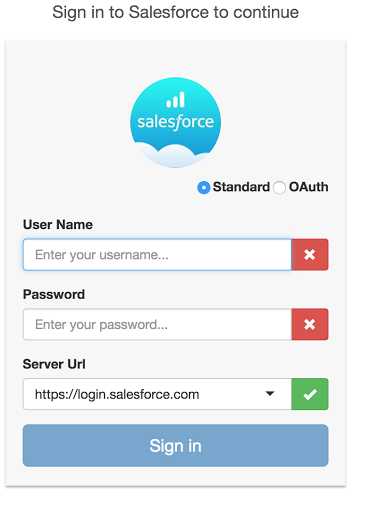Click the red X beside the Password field

(x=310, y=324)
